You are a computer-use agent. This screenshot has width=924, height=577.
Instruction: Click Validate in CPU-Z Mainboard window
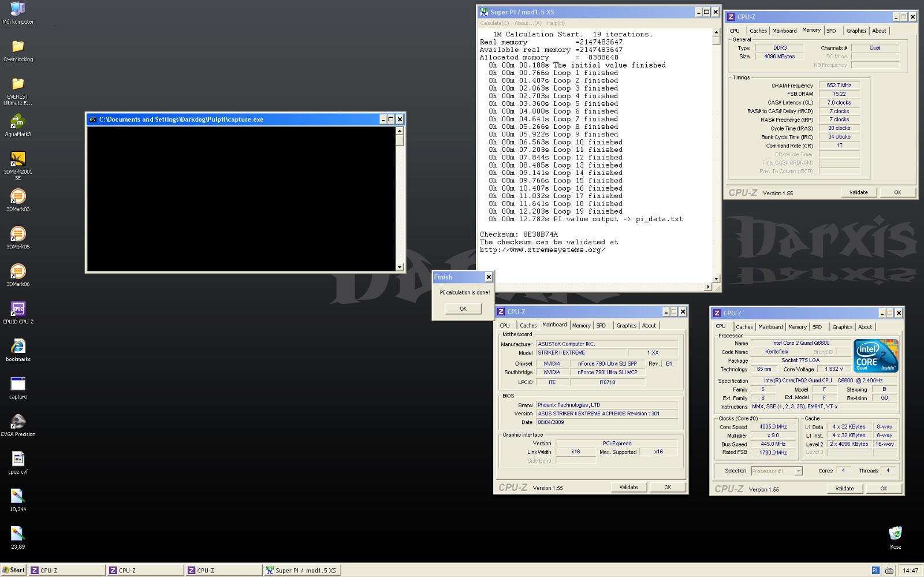pos(629,487)
